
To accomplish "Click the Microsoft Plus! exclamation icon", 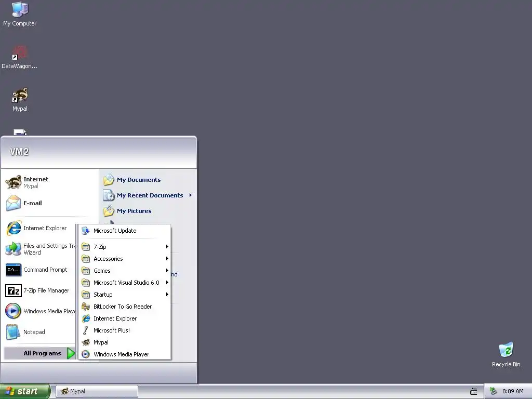I will [x=86, y=330].
